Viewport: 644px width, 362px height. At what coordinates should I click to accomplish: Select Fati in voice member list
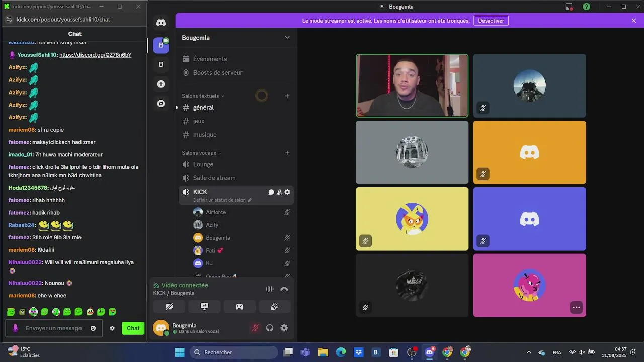[242, 250]
